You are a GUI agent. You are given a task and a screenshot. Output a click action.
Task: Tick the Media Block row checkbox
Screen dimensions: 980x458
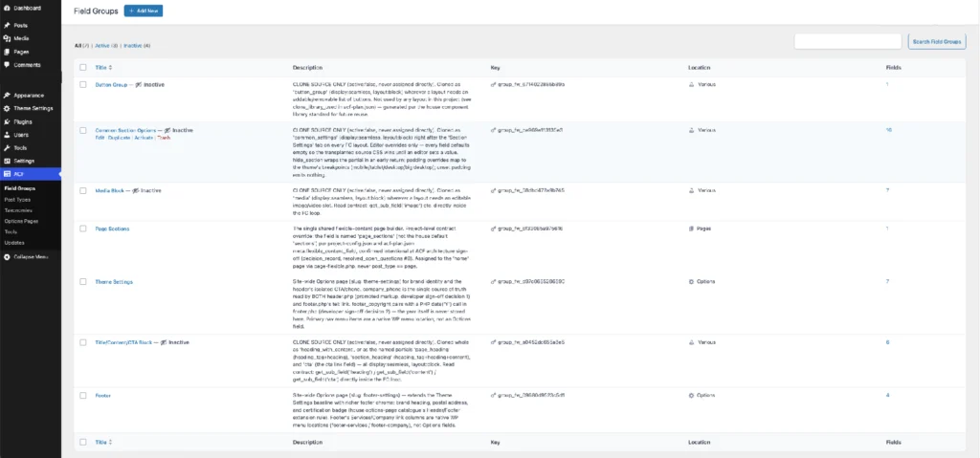[83, 190]
